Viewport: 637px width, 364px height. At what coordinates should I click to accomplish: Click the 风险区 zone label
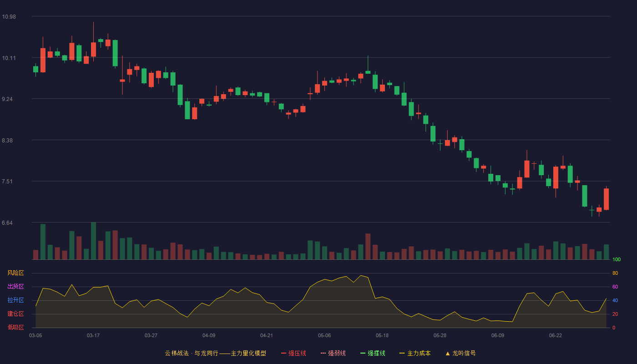pos(15,273)
